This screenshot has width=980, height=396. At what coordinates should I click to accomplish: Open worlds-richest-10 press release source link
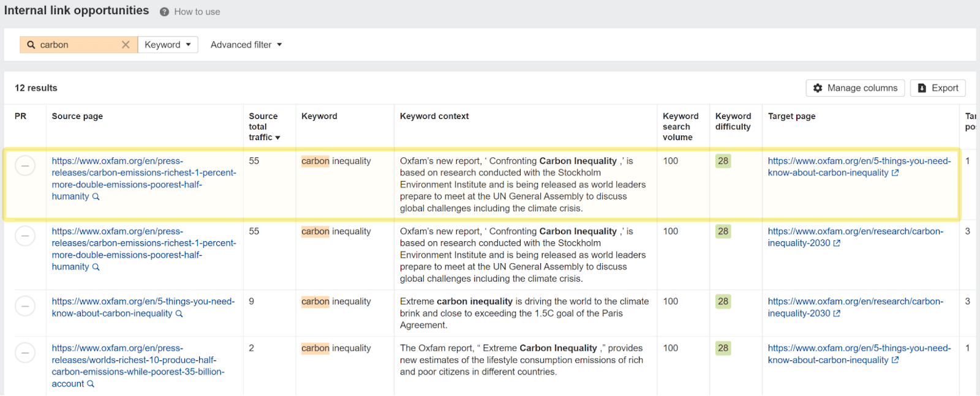pos(138,366)
